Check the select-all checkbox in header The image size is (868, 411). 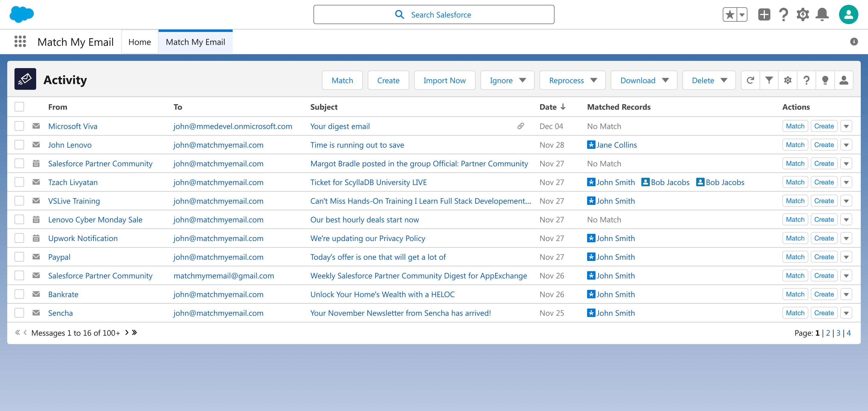[20, 107]
